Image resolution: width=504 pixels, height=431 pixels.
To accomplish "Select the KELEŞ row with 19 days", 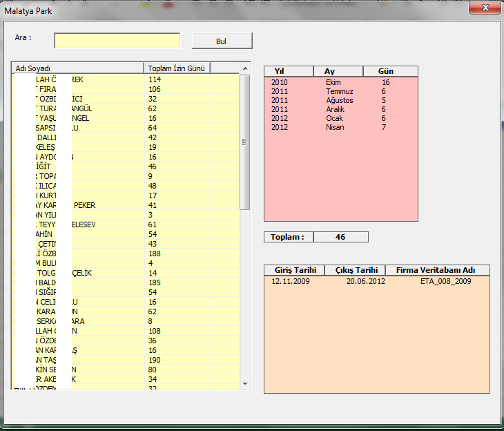I will (x=126, y=147).
